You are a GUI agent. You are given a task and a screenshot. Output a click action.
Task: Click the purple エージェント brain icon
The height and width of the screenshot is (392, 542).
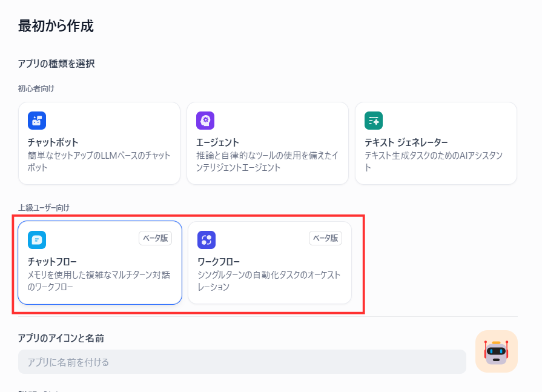206,120
